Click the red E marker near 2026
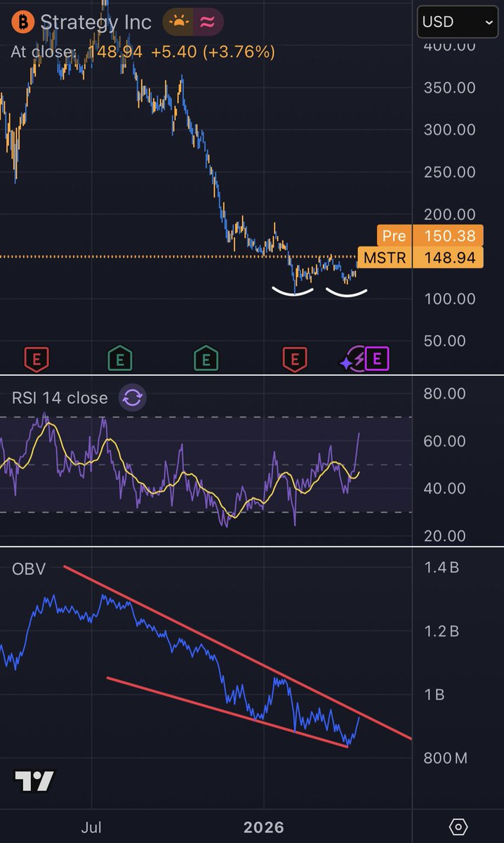Image resolution: width=504 pixels, height=843 pixels. [295, 360]
